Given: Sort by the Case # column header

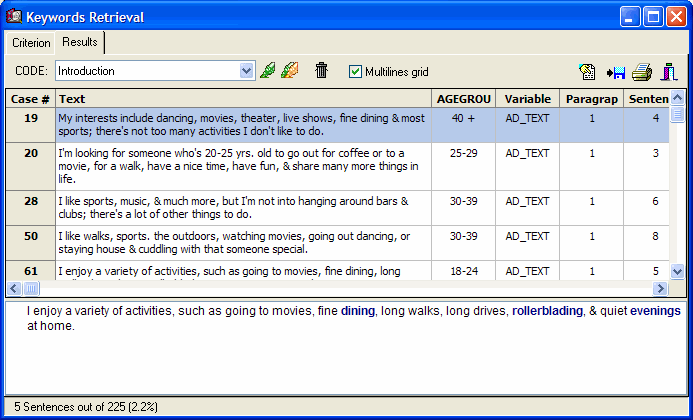Looking at the screenshot, I should pos(30,99).
